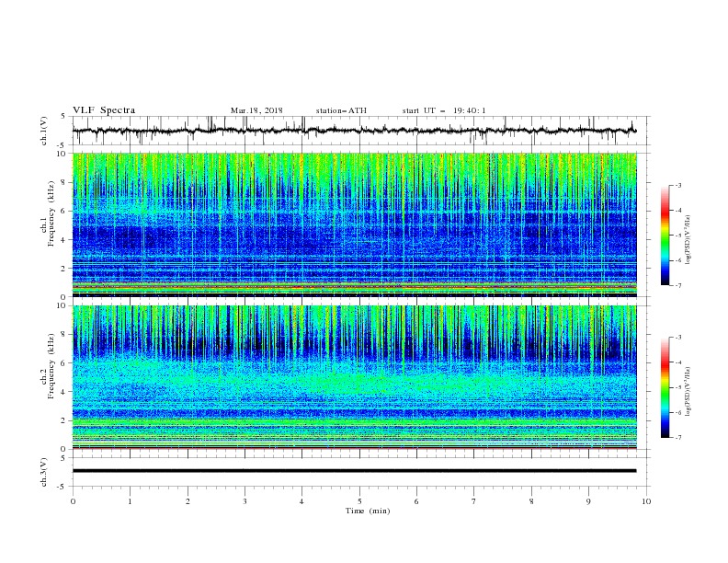This screenshot has height=563, width=728.
Task: Click the "2" minute tick label on time axis
Action: point(188,501)
